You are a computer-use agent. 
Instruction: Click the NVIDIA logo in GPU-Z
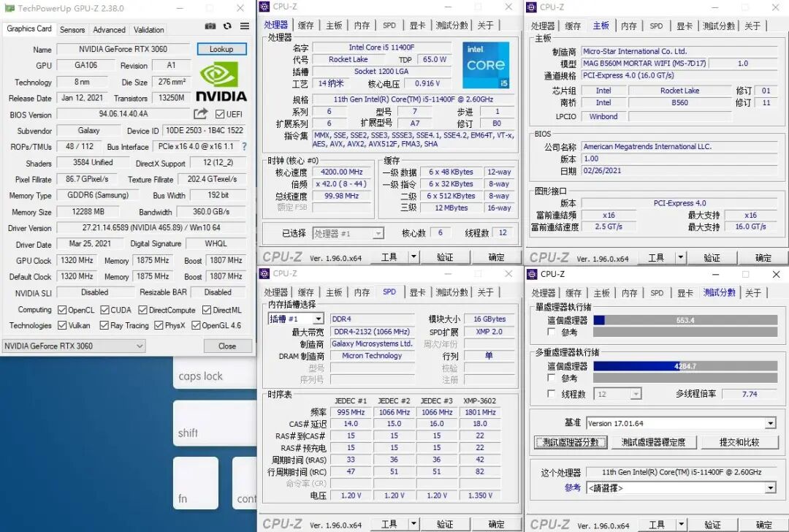coord(221,82)
